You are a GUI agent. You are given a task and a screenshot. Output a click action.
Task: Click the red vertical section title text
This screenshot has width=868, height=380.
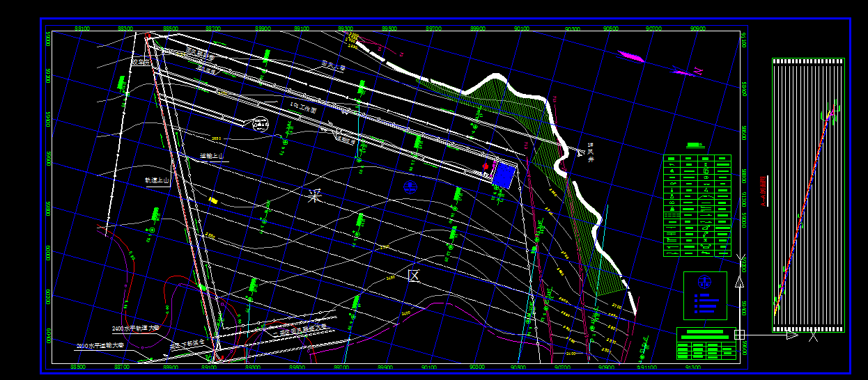pos(763,191)
